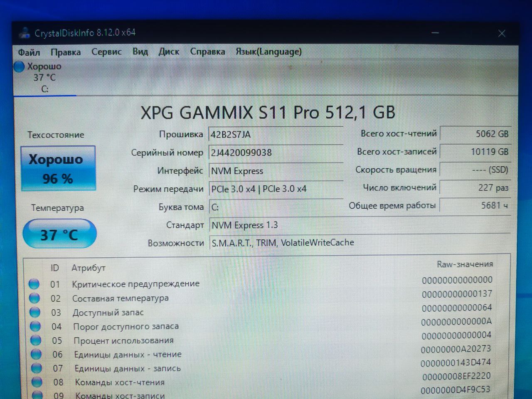Click status circle for attribute 04
The width and height of the screenshot is (532, 399).
click(x=36, y=326)
